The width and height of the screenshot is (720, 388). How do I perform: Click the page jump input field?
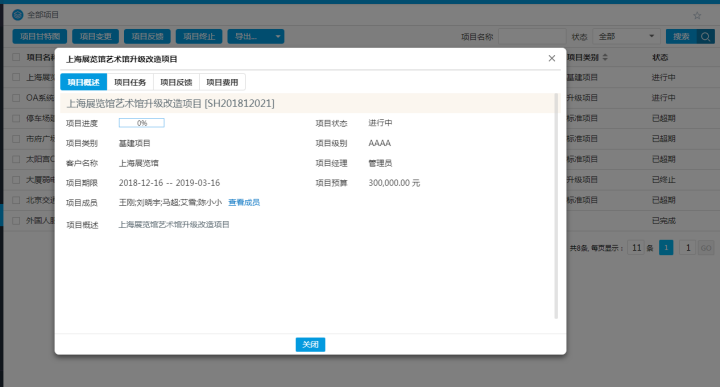tap(687, 248)
